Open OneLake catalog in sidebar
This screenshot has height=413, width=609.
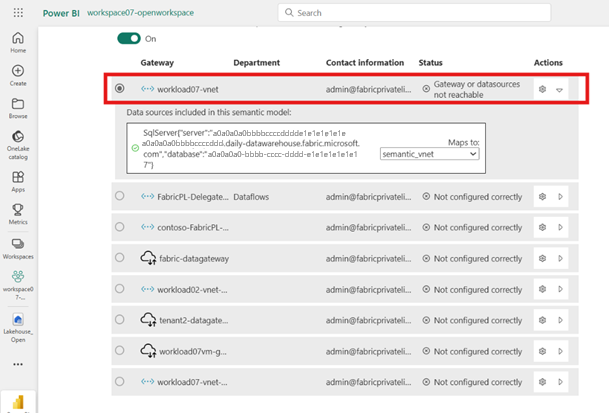(18, 145)
